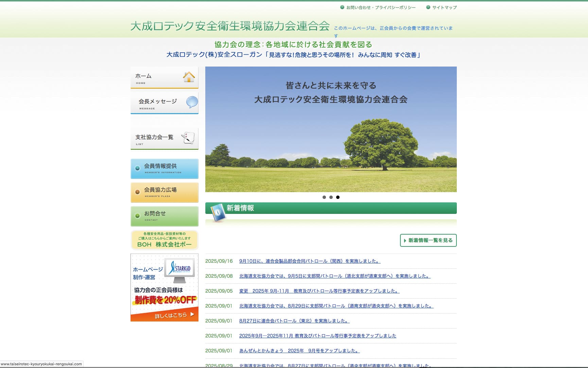The height and width of the screenshot is (368, 588).
Task: Click the arrow on 新着情報一覧を見る button
Action: pos(405,241)
